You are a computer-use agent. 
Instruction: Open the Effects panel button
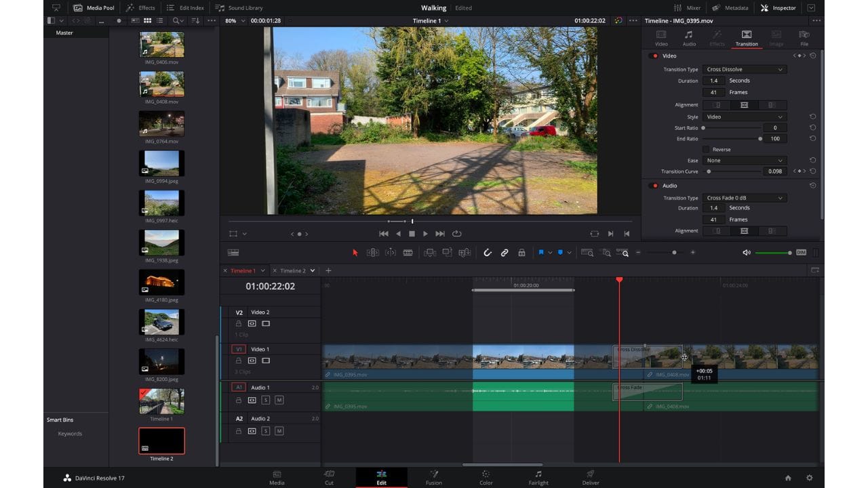click(x=140, y=8)
